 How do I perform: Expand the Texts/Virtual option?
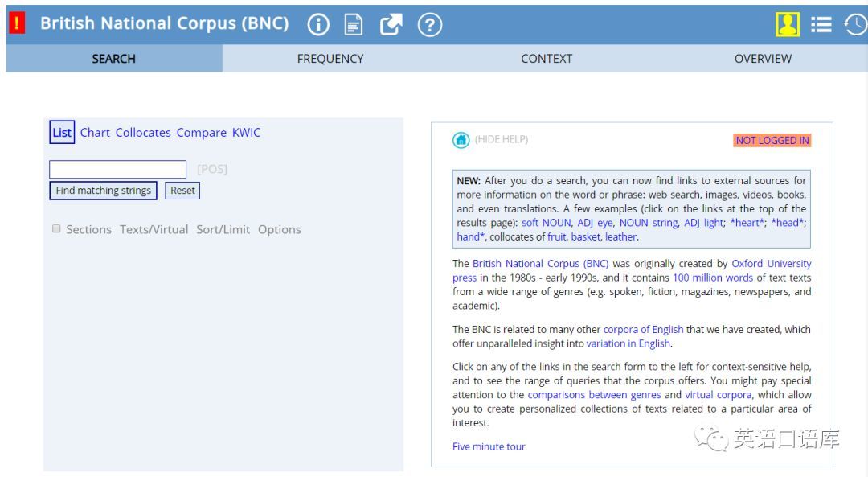tap(154, 229)
